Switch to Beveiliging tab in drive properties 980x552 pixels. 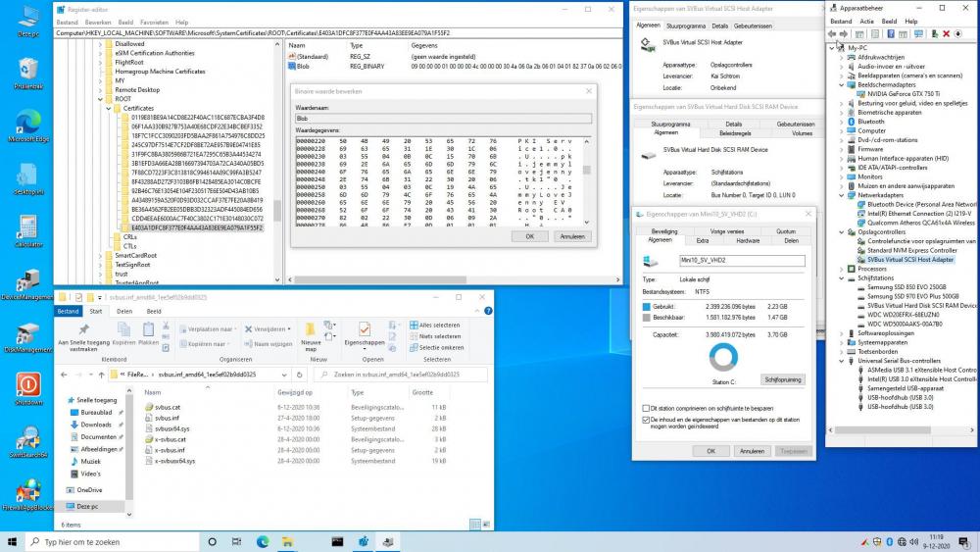click(x=663, y=231)
